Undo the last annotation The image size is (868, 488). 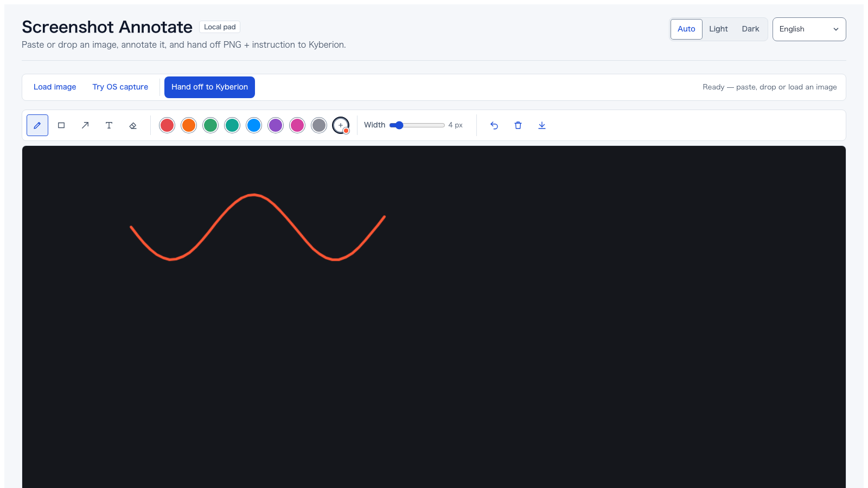(x=494, y=125)
